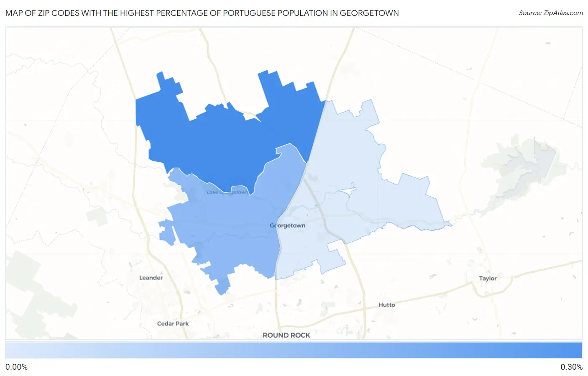Click the Georgetown city label
The height and width of the screenshot is (376, 588).
(x=287, y=225)
